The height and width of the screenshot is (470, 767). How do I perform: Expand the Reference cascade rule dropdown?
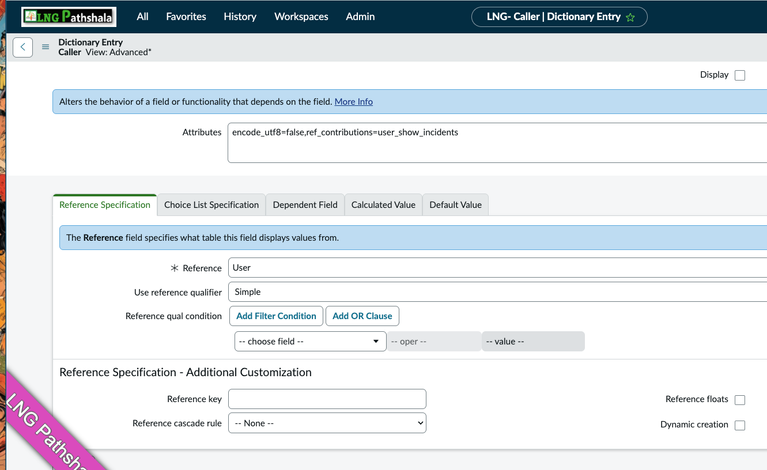point(327,423)
